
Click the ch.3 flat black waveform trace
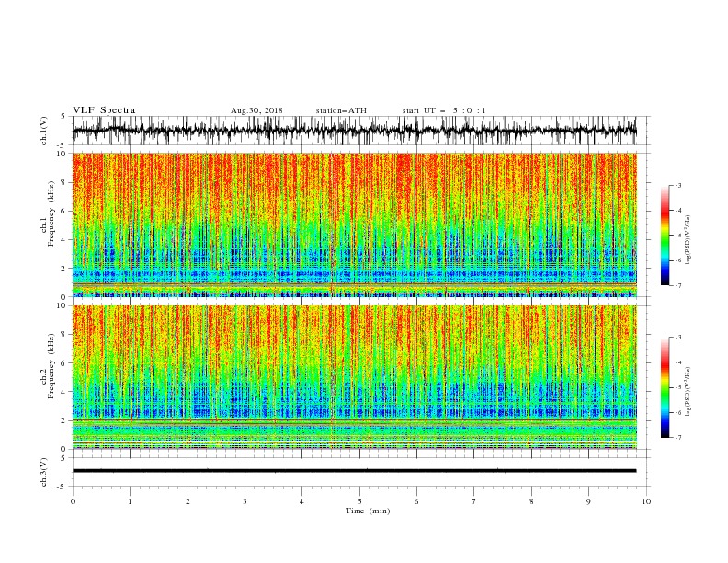point(354,471)
